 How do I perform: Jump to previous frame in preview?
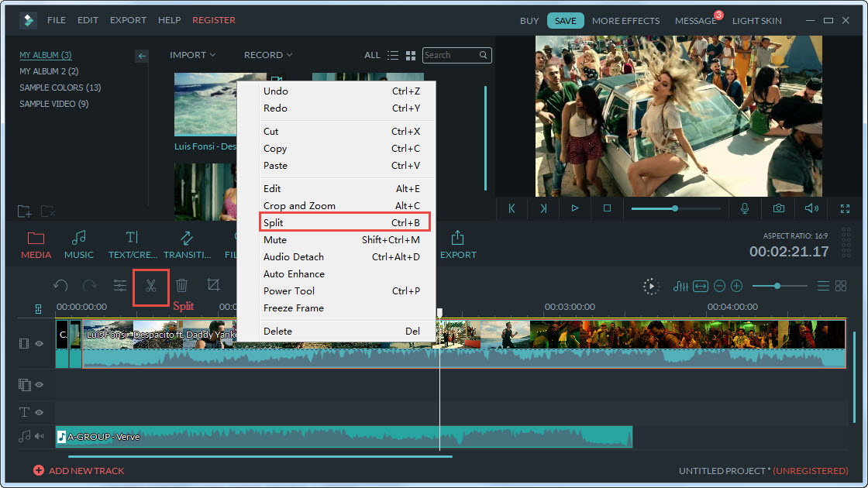coord(511,208)
